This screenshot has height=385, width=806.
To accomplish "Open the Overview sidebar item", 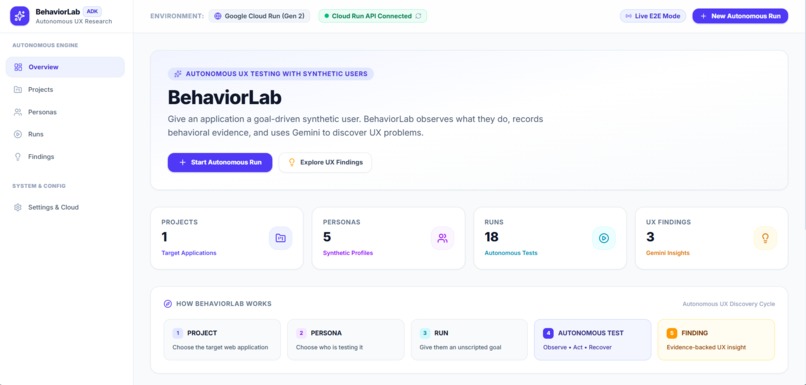I will point(65,67).
